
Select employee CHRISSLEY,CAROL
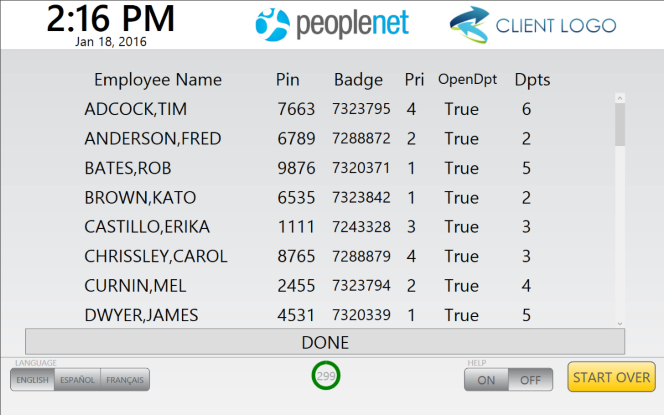156,256
